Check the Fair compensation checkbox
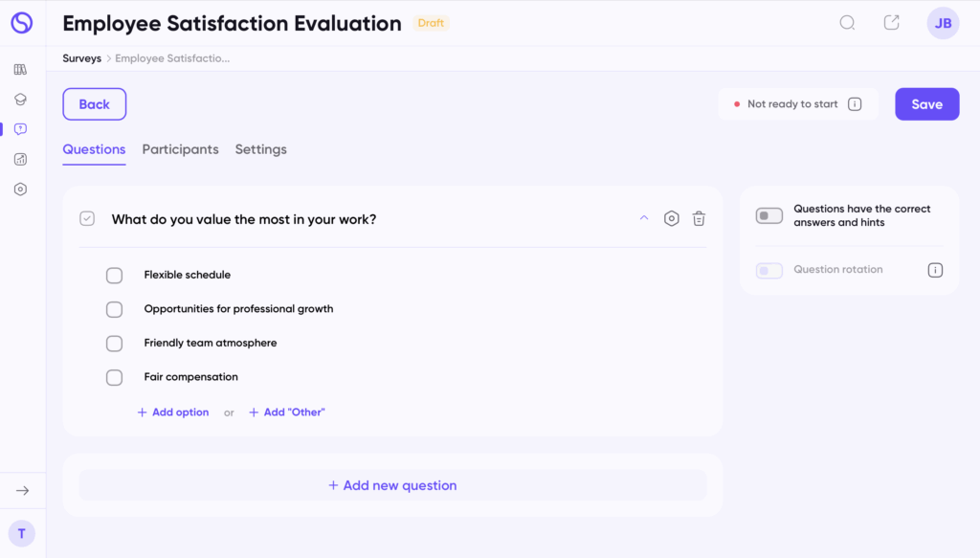 114,377
